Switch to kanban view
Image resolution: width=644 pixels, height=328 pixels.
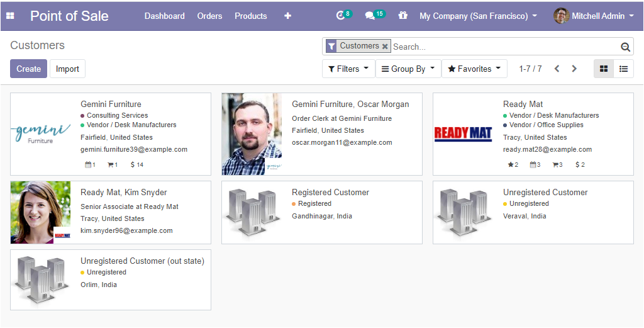[x=604, y=69]
